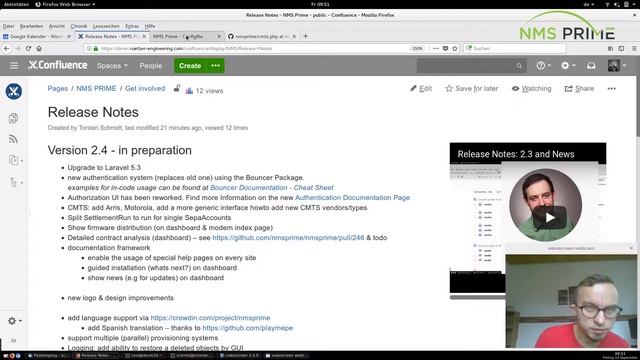Open the Datei menu
640x360 pixels.
tap(8, 26)
